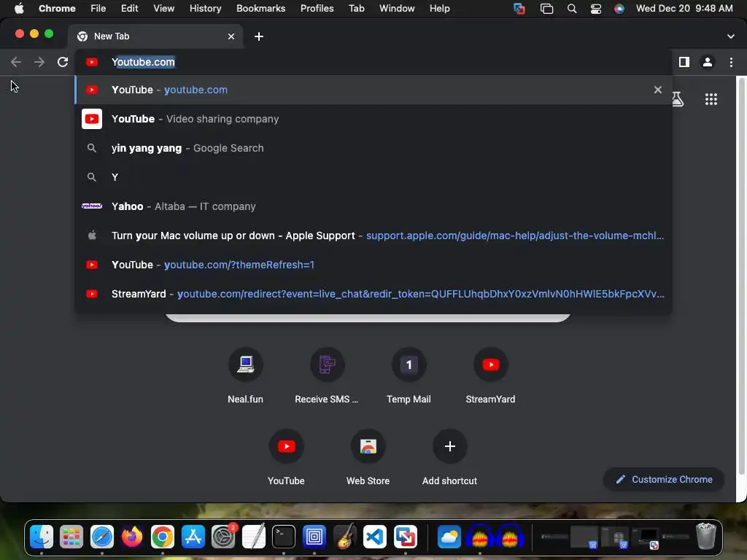Open the side panel icon
The width and height of the screenshot is (747, 560).
tap(684, 62)
